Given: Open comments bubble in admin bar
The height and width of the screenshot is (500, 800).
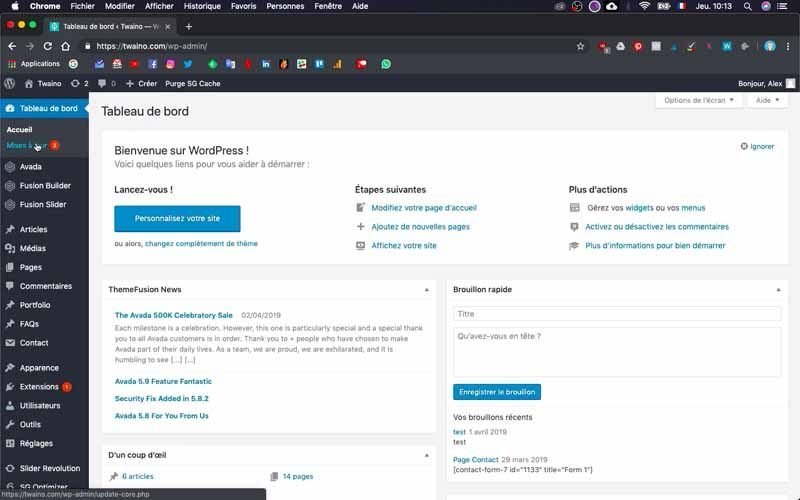Looking at the screenshot, I should point(107,83).
